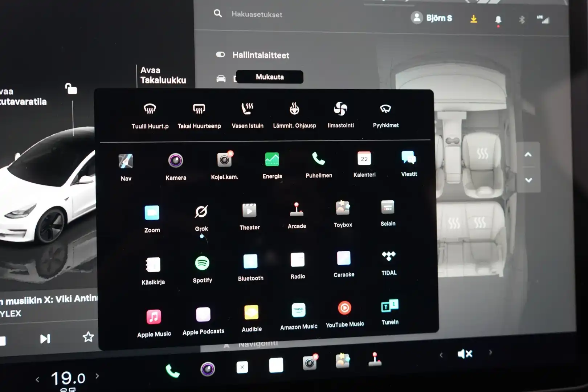Open Apple Podcasts

203,321
